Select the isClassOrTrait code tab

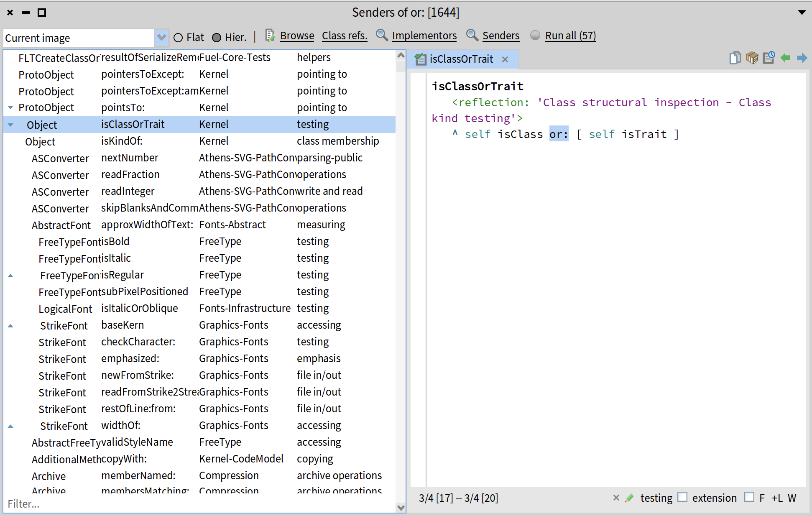click(x=461, y=59)
